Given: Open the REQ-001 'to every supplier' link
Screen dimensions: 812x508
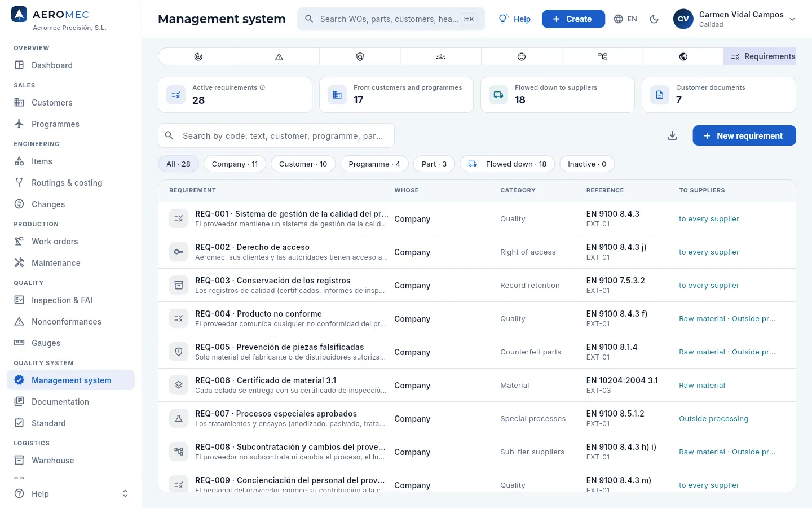Looking at the screenshot, I should point(709,219).
